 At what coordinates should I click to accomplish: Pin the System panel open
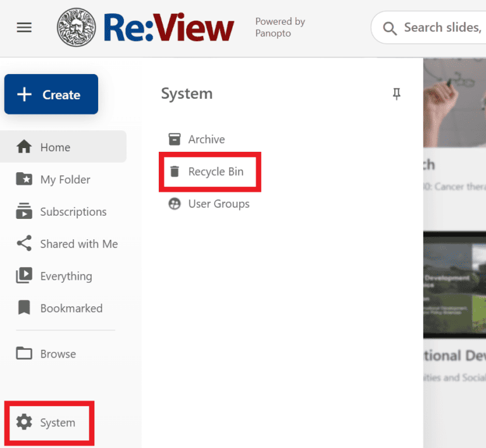(397, 94)
